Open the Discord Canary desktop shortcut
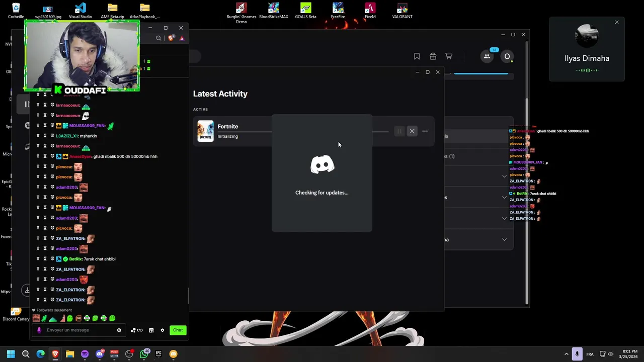This screenshot has height=362, width=644. 16,315
